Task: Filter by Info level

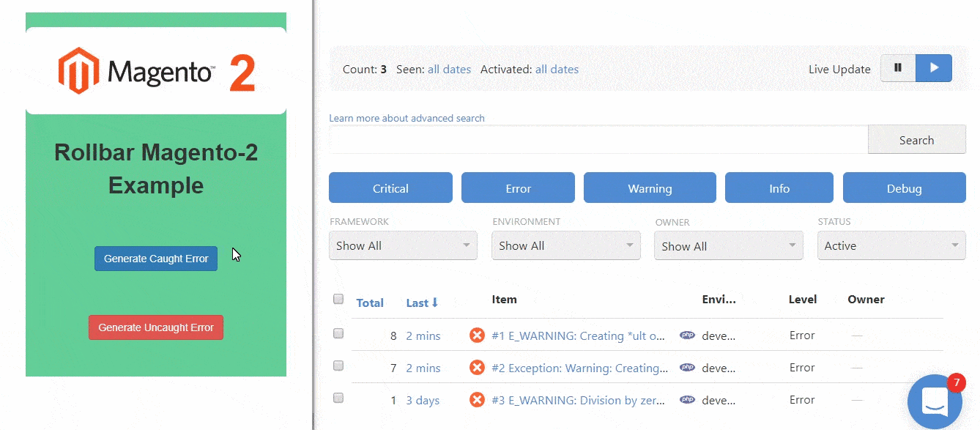Action: click(779, 188)
